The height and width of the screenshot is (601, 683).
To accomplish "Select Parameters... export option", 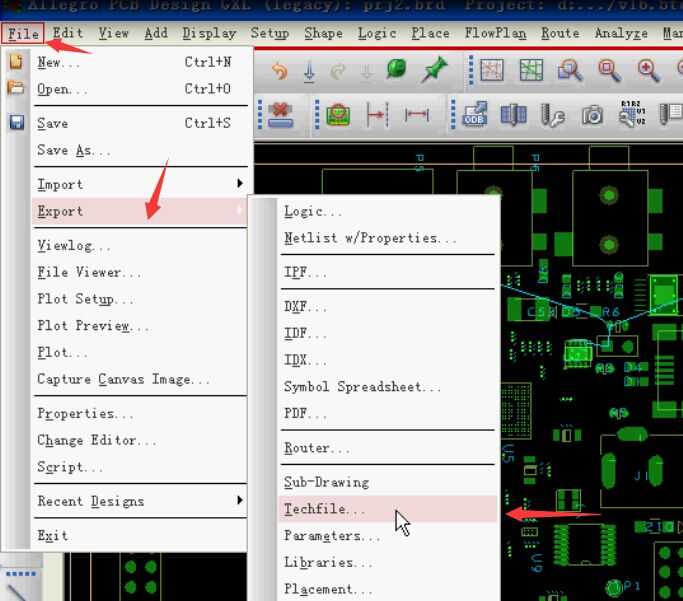I will coord(388,536).
